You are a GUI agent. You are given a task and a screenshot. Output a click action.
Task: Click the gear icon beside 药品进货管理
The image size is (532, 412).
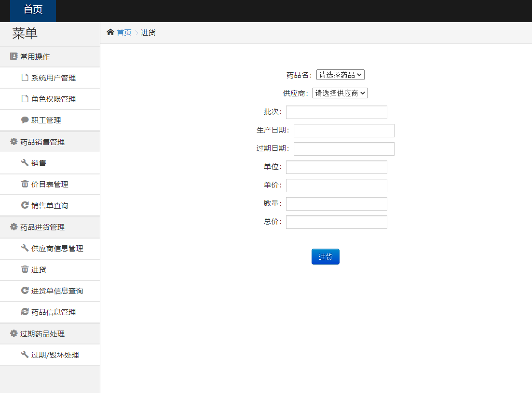(14, 226)
